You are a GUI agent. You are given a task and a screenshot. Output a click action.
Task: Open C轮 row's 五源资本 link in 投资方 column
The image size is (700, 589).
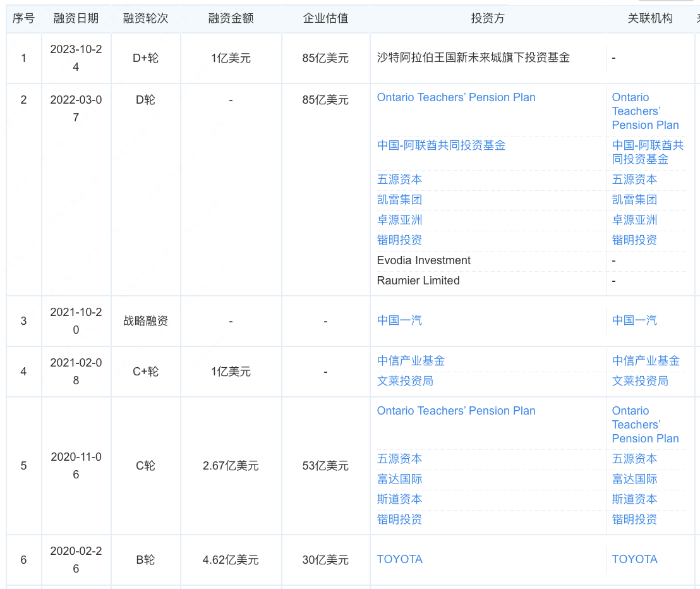coord(399,459)
